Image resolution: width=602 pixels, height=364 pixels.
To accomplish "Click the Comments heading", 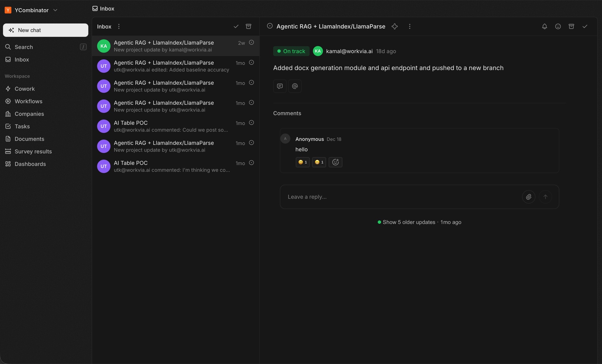I will (x=287, y=113).
